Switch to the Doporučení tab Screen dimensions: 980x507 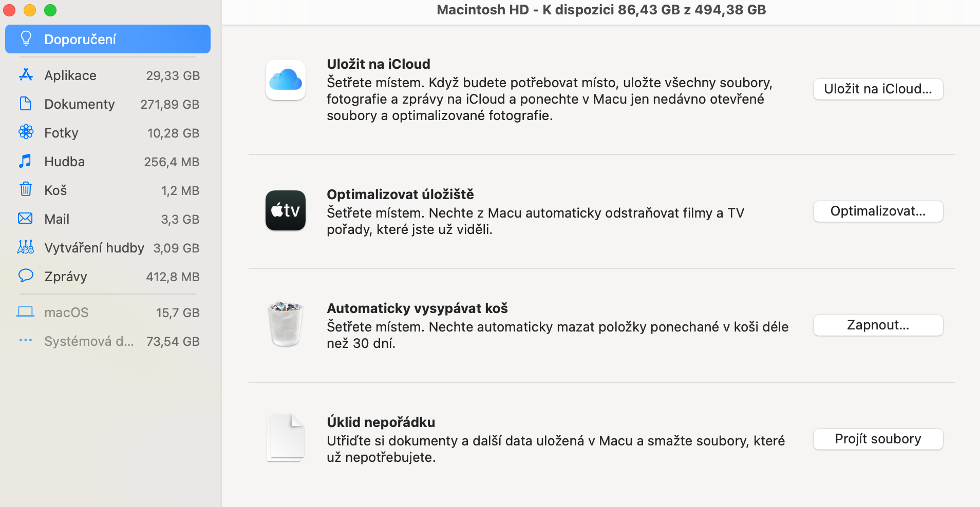(108, 39)
